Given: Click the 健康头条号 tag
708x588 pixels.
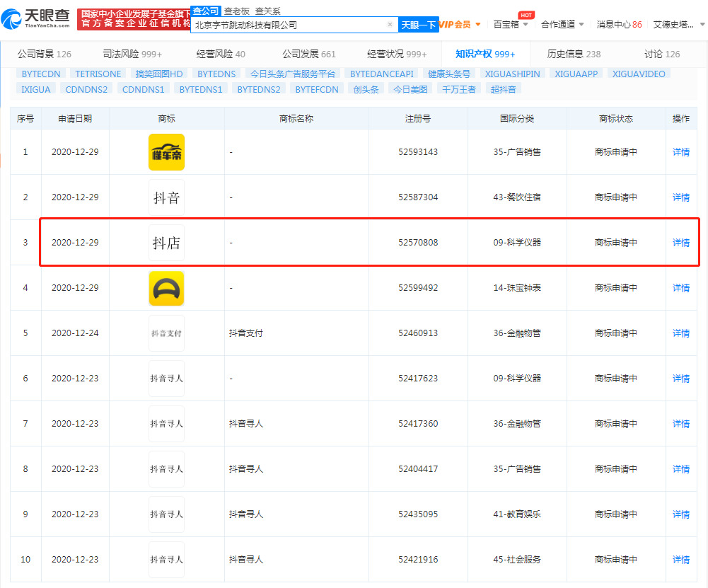Looking at the screenshot, I should (449, 74).
